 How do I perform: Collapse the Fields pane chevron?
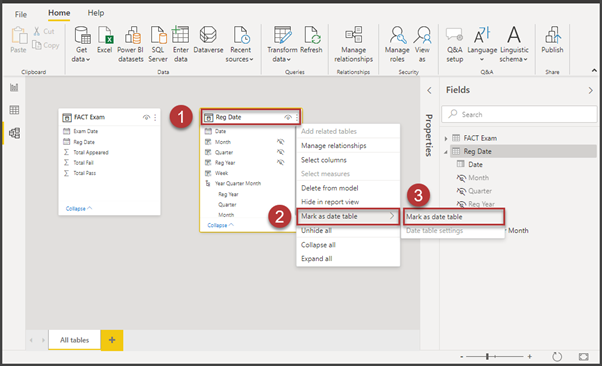(x=590, y=91)
